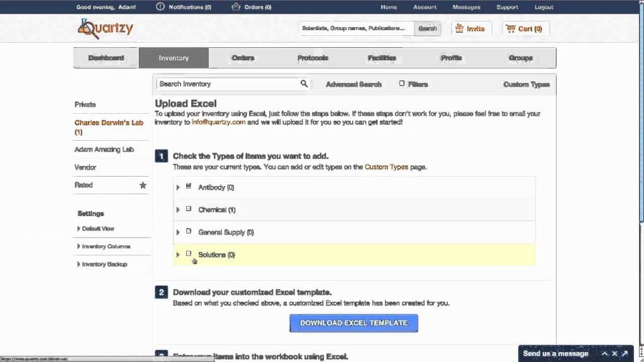
Task: Click the Notifications info icon
Action: (x=160, y=6)
